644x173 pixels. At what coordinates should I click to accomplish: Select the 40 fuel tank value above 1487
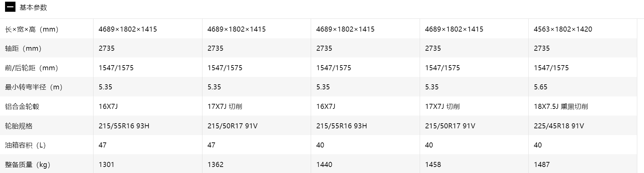tap(538, 145)
